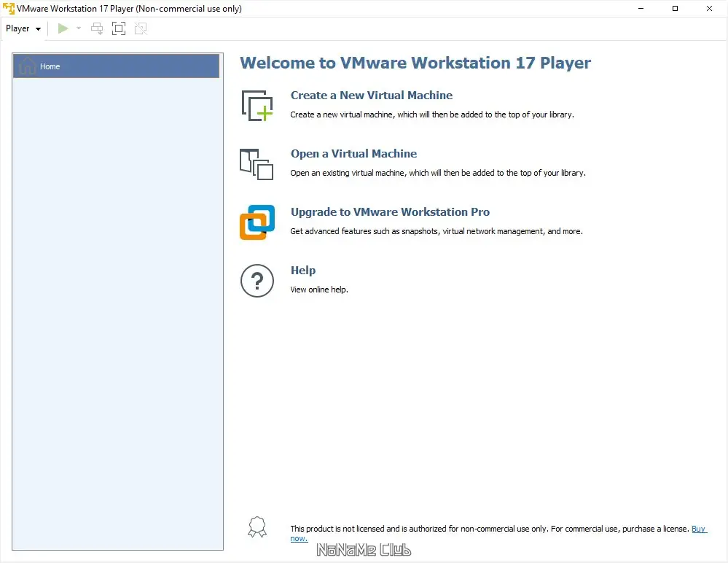Click the Workstation Pro upgrade logo icon

(x=257, y=222)
